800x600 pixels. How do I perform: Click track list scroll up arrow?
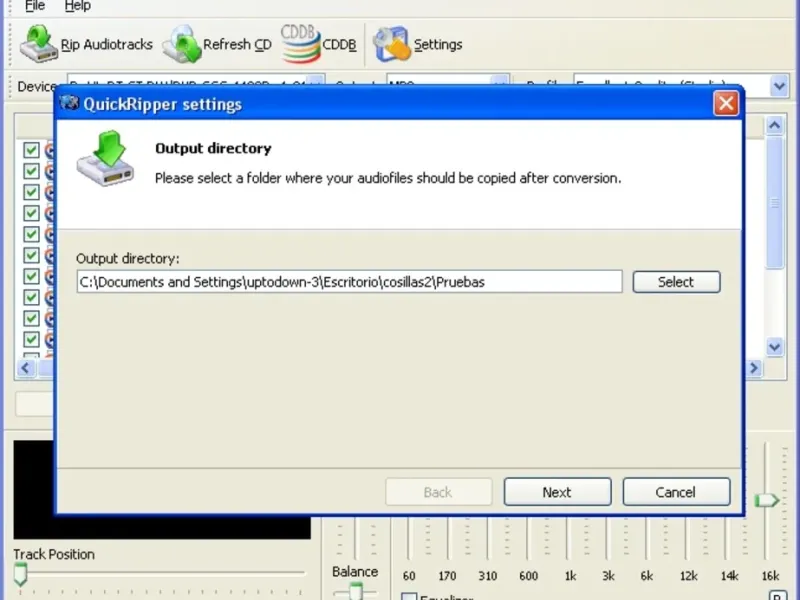pyautogui.click(x=774, y=126)
